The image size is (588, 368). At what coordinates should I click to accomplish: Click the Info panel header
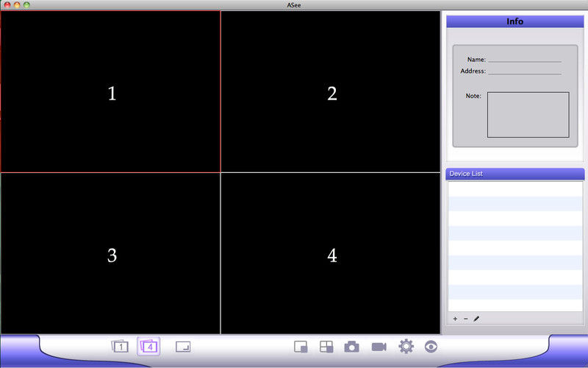click(515, 21)
